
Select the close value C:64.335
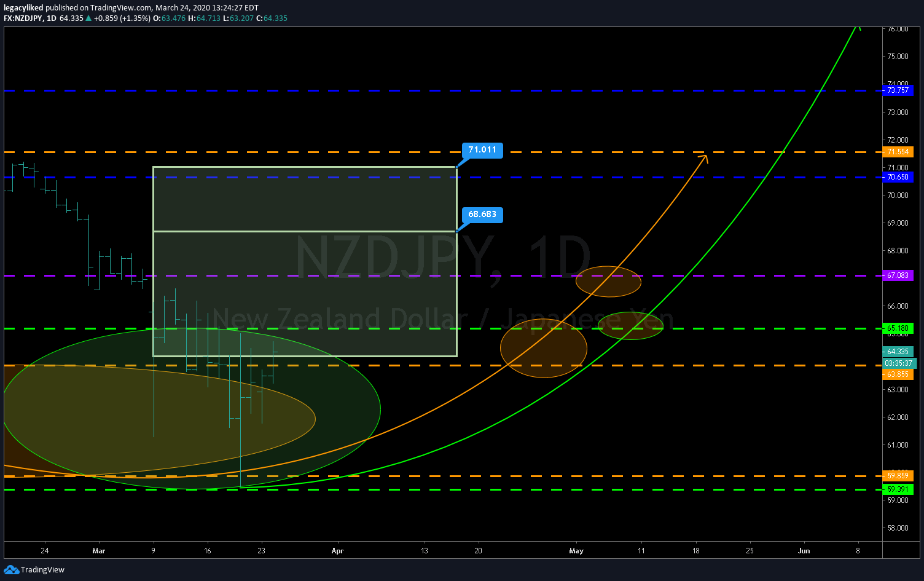click(x=272, y=18)
